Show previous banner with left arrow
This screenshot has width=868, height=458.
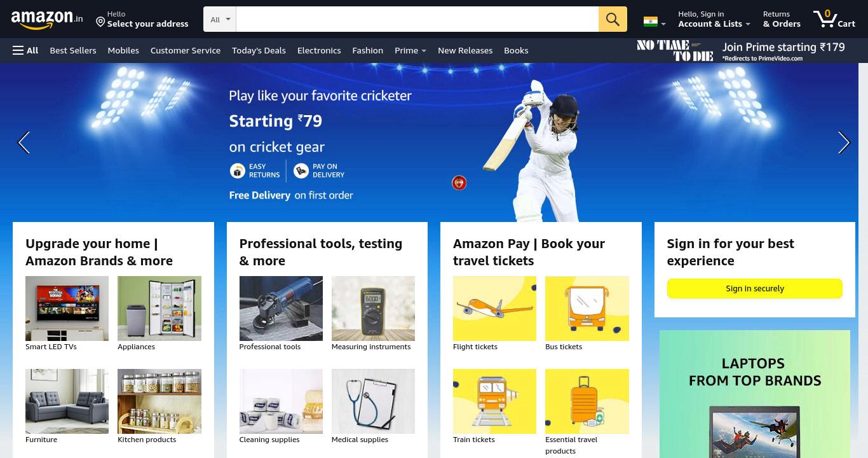[24, 142]
